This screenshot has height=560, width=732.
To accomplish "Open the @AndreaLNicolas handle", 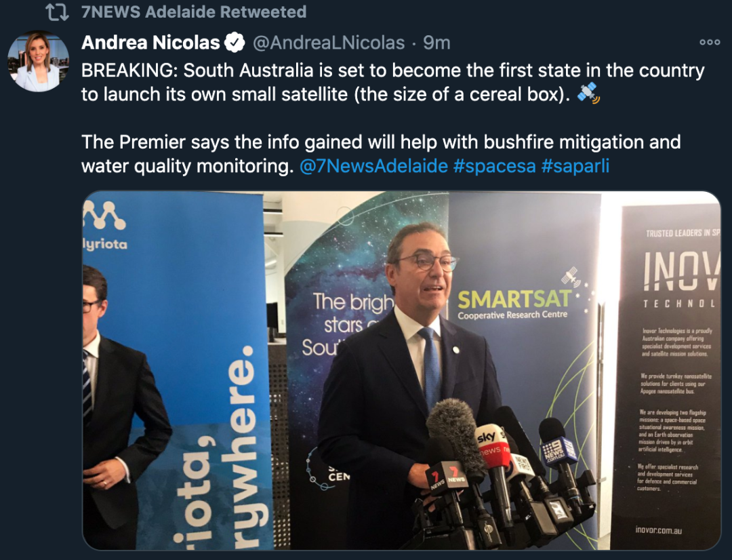I will tap(329, 43).
